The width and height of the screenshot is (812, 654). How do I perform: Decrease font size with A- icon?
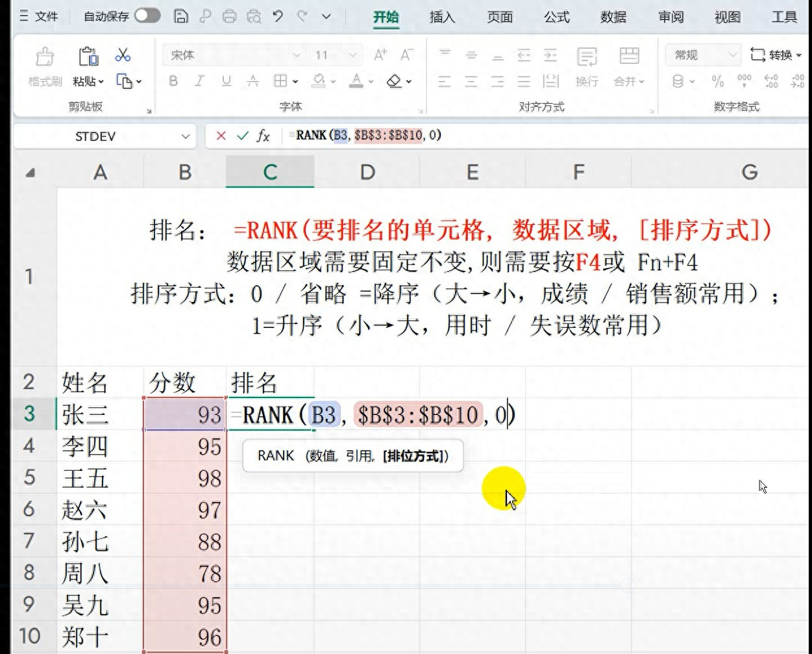click(406, 55)
